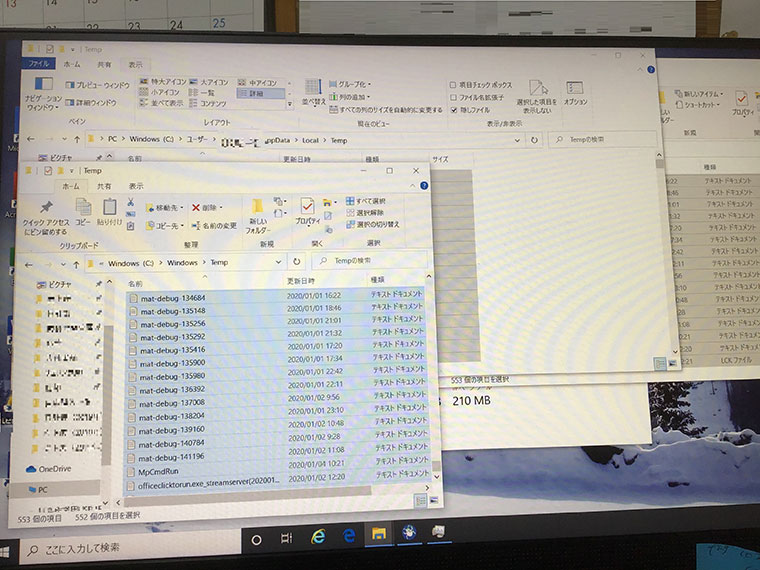Pin to Quick Access in front Temp window
The height and width of the screenshot is (570, 760).
point(46,217)
